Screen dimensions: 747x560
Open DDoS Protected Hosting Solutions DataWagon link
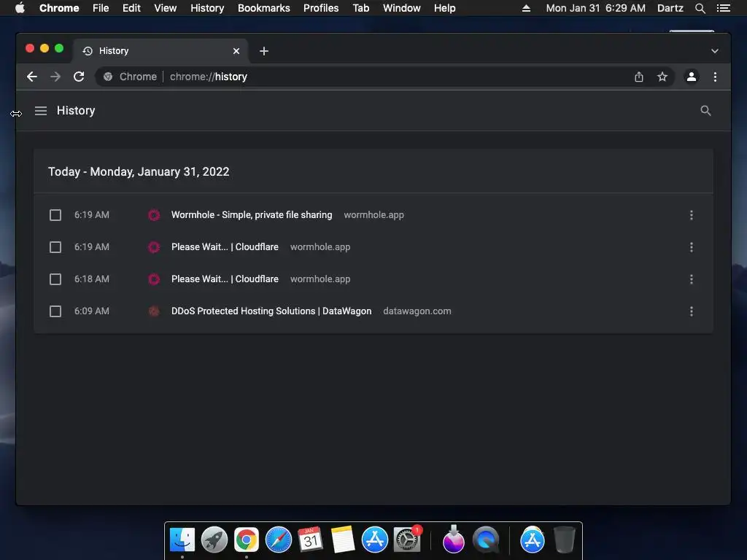click(271, 311)
